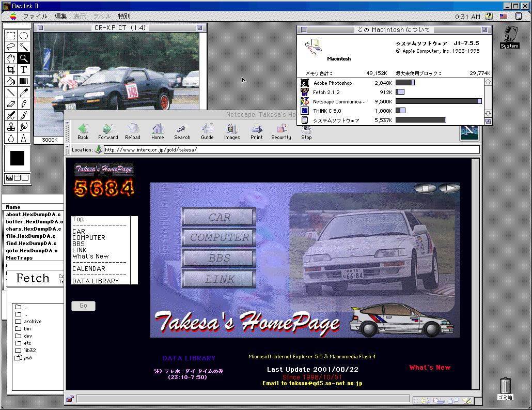Select the Line tool

pyautogui.click(x=11, y=93)
